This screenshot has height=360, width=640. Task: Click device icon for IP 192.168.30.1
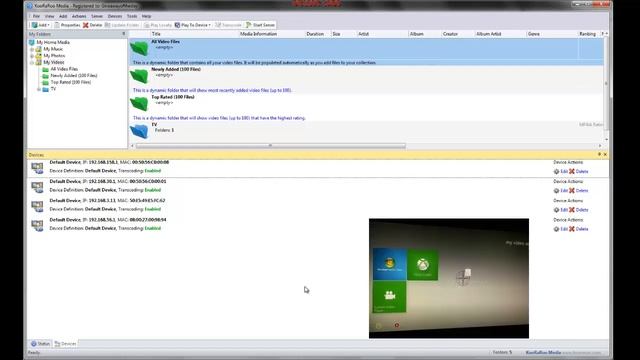pyautogui.click(x=38, y=187)
